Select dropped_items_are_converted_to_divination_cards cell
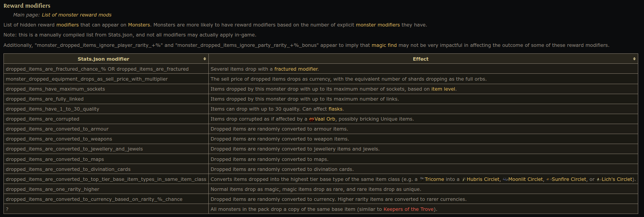 coord(106,169)
